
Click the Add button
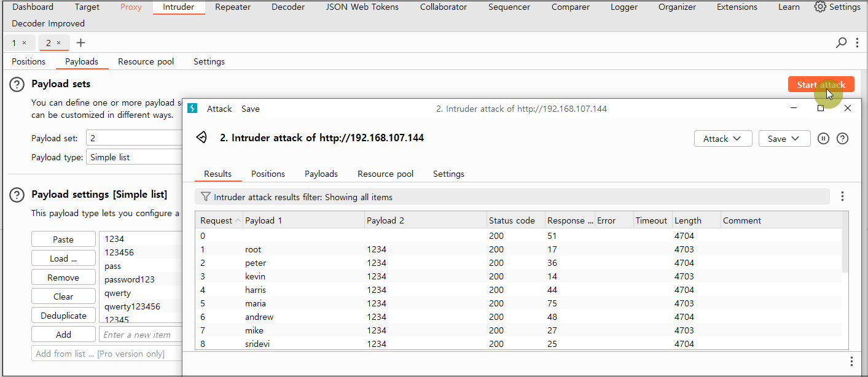point(63,335)
